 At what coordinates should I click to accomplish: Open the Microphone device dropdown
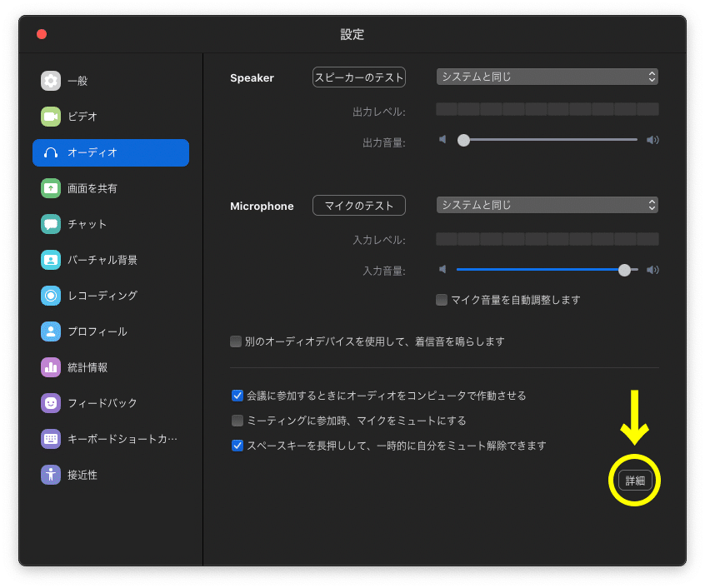(x=547, y=205)
